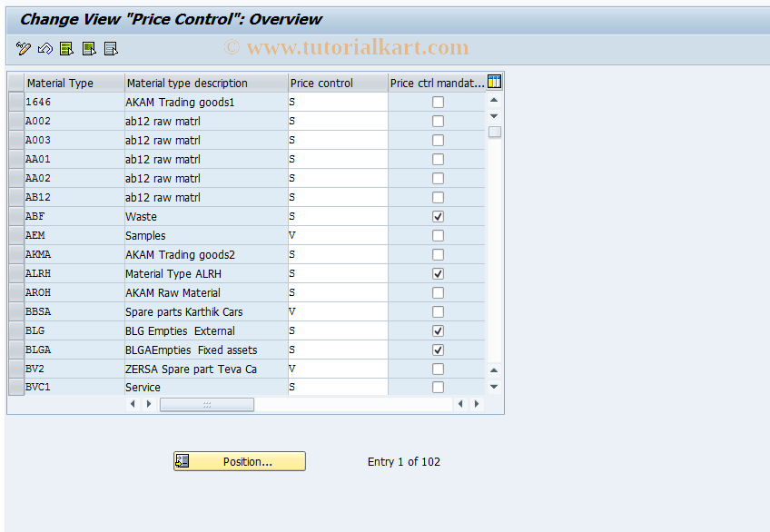Click Price control value V for Samples

click(338, 235)
